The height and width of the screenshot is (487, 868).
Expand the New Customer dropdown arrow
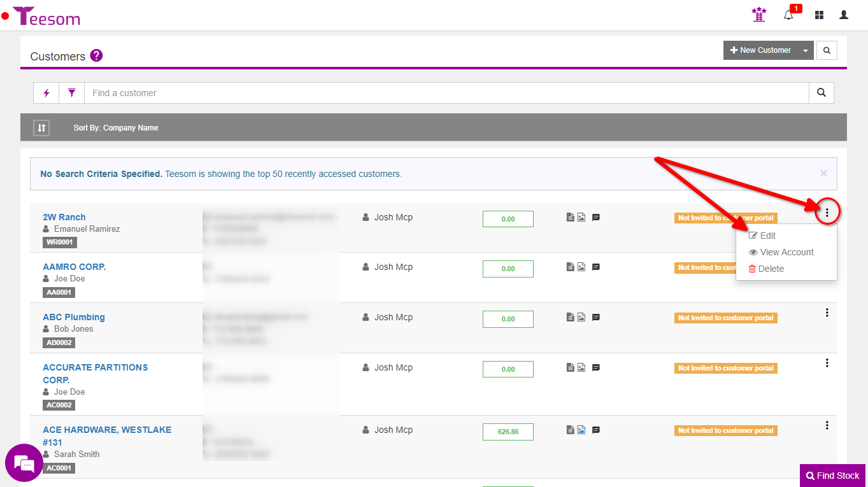pos(806,50)
